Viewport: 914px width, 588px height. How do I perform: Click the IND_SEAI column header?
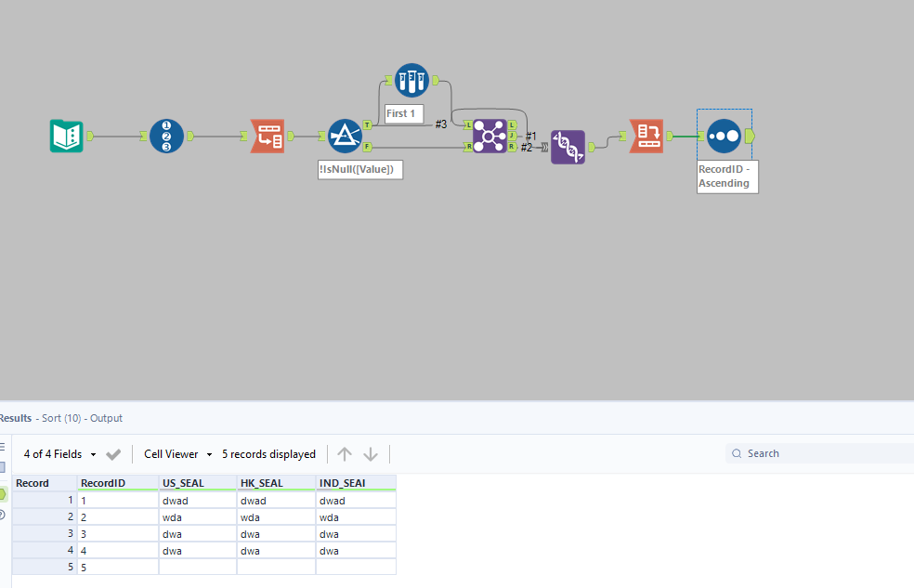tap(356, 483)
